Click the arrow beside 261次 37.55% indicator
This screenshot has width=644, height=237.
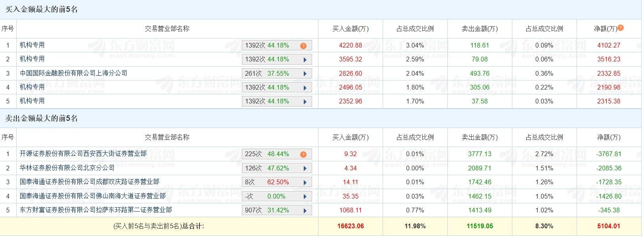(x=305, y=73)
